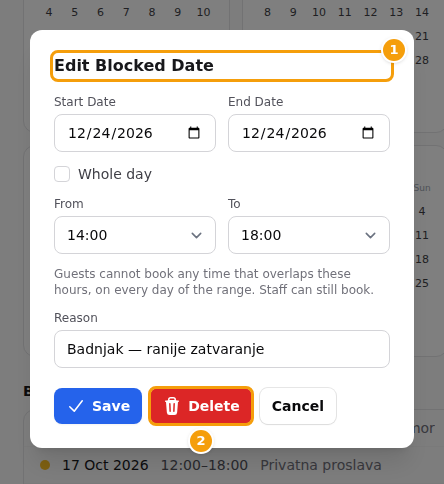The image size is (444, 484).
Task: Click the chevron arrow in the To field
Action: click(370, 235)
